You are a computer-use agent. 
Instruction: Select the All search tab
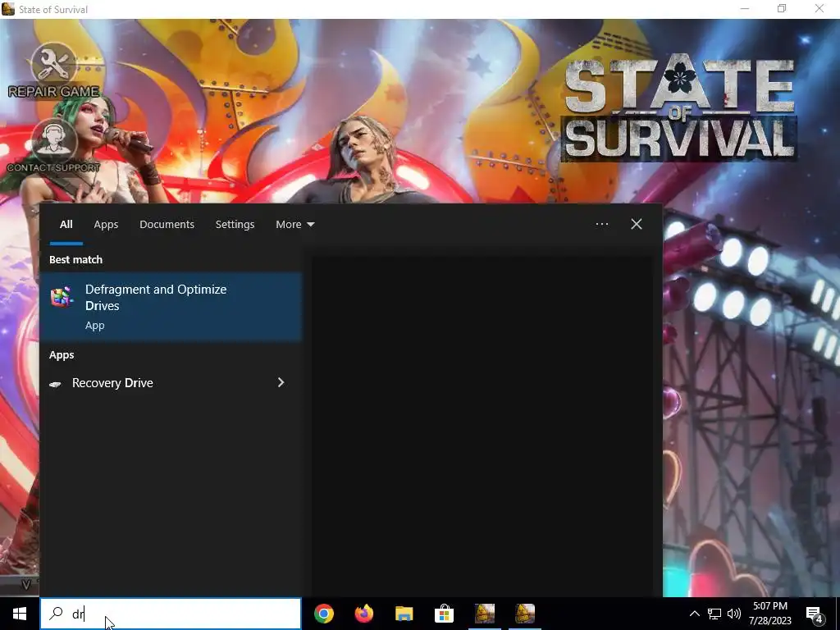click(66, 225)
